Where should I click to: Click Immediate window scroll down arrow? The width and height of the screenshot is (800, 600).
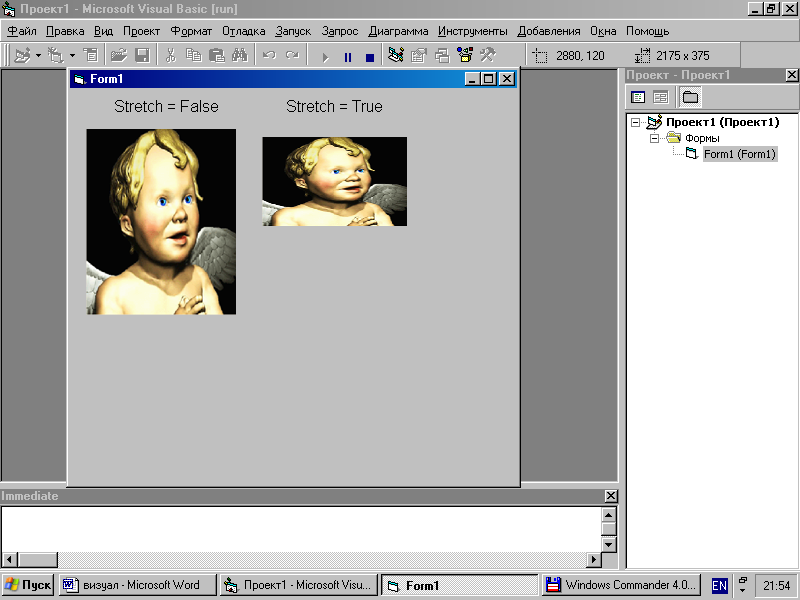(x=609, y=544)
